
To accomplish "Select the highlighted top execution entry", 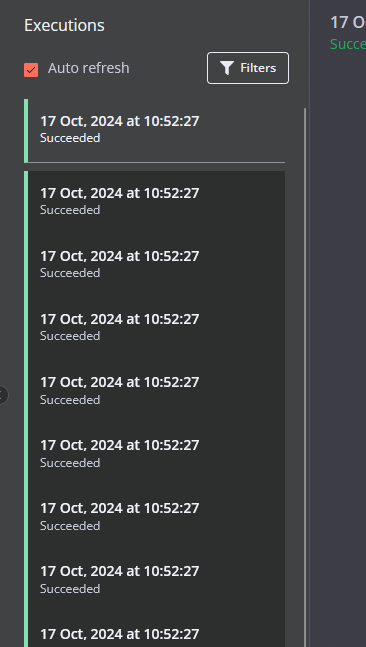I will click(155, 130).
